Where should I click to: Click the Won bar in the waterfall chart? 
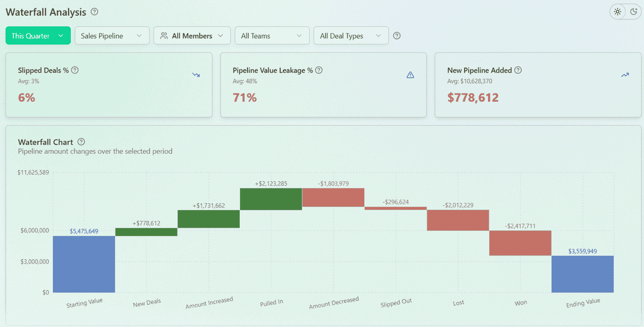coord(520,243)
